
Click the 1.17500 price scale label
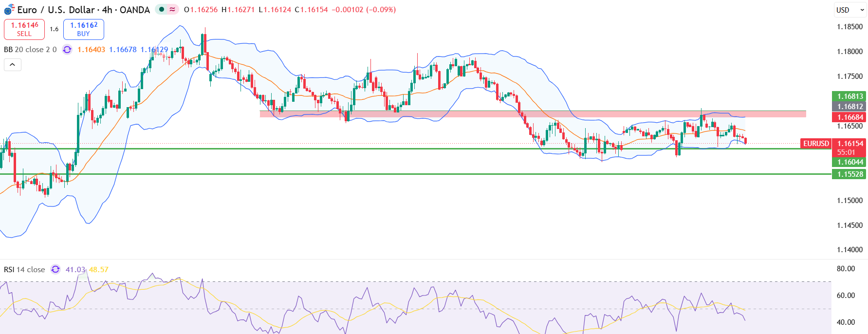click(x=850, y=76)
